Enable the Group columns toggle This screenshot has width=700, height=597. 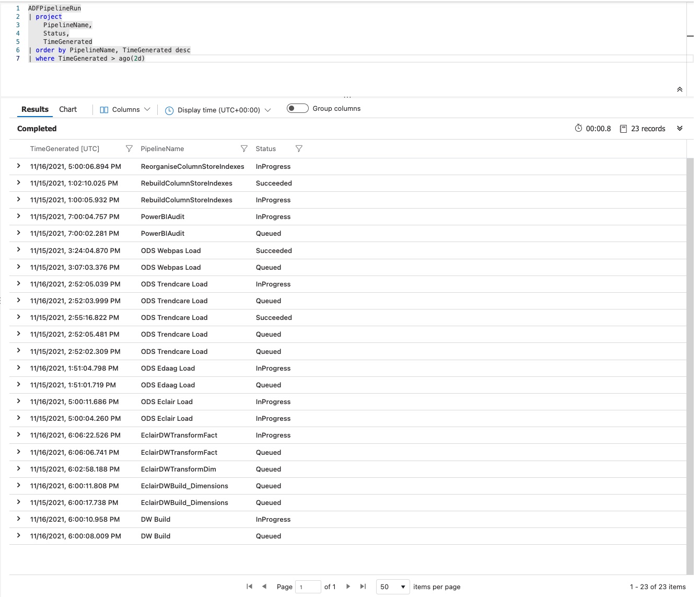pyautogui.click(x=297, y=108)
